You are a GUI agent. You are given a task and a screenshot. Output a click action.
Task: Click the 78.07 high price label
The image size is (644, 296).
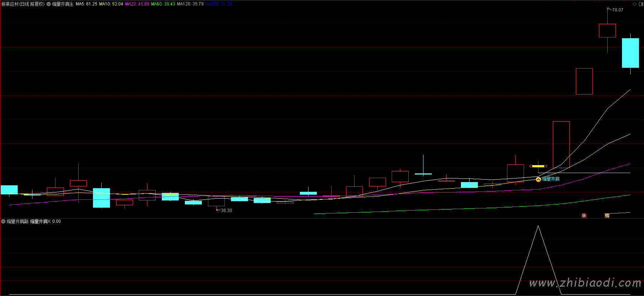[617, 10]
